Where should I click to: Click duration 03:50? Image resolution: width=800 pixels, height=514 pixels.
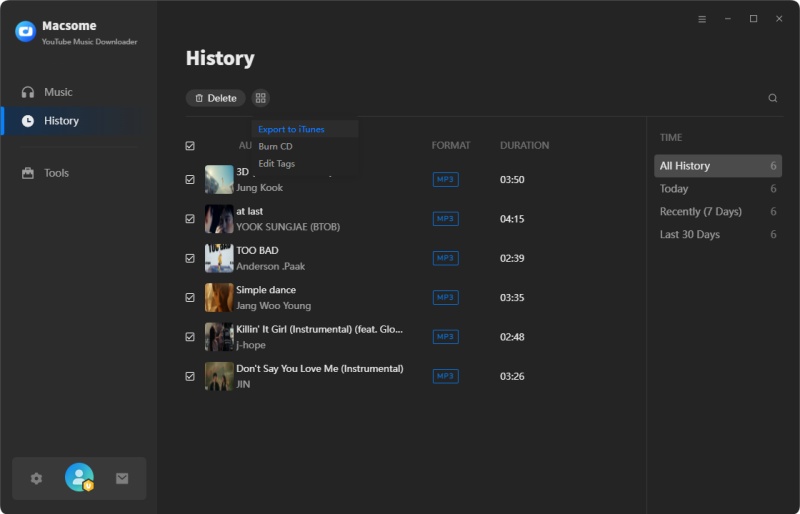coord(512,180)
